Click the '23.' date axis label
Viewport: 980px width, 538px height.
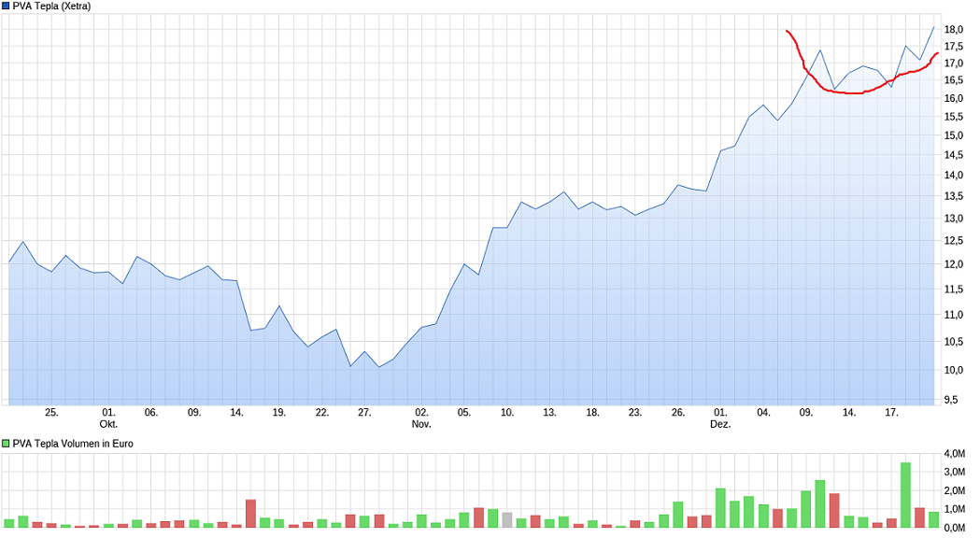click(x=635, y=413)
